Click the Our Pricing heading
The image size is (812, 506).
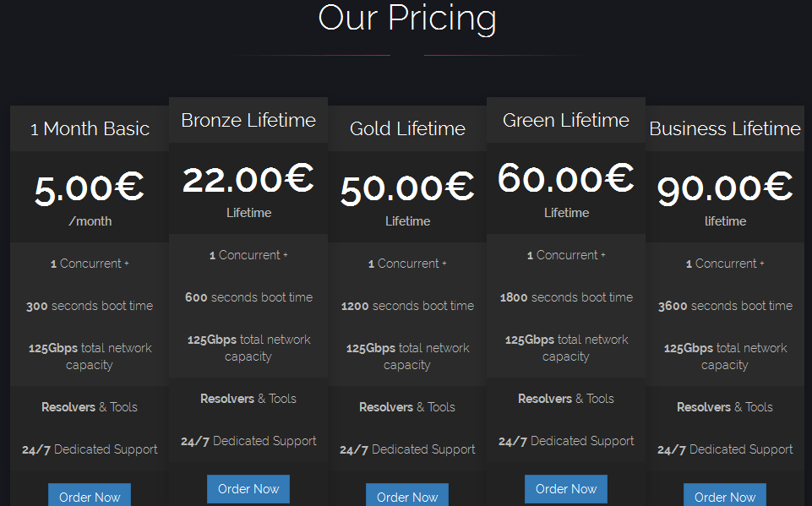407,19
